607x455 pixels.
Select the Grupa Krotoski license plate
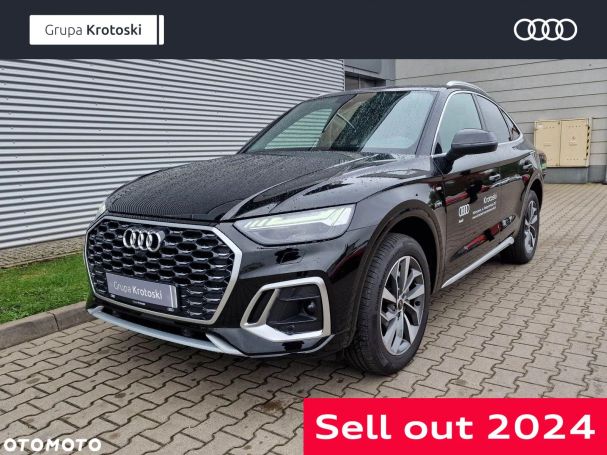coord(142,290)
